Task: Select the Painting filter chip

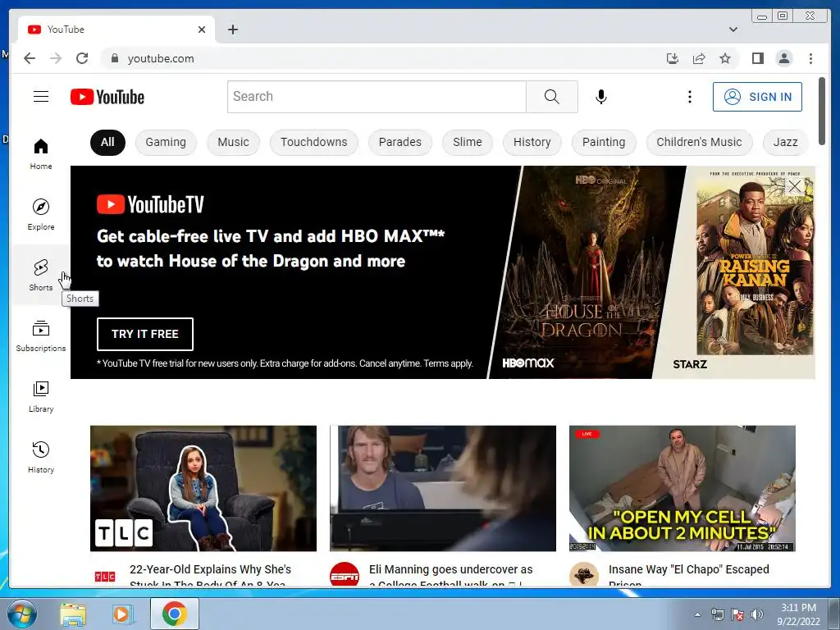Action: [x=604, y=143]
